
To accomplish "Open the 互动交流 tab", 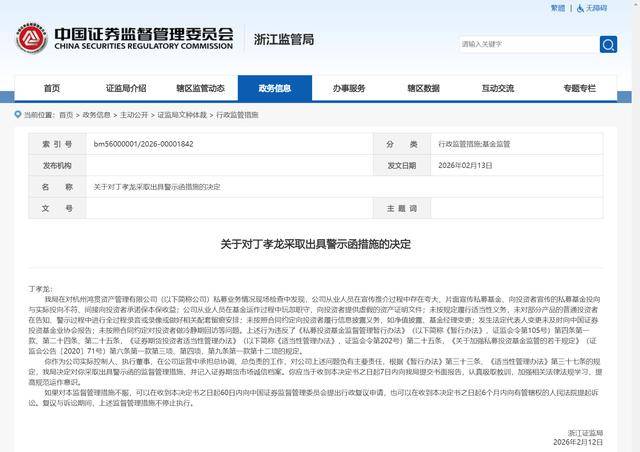I will [x=497, y=88].
